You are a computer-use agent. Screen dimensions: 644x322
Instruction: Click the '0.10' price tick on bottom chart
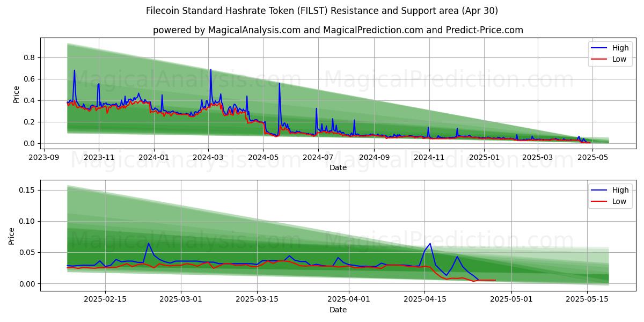(27, 221)
